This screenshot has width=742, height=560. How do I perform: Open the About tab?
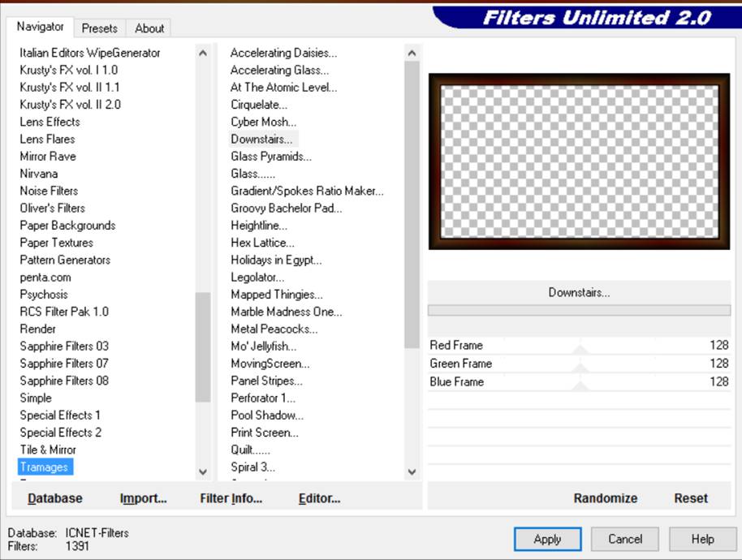(149, 28)
